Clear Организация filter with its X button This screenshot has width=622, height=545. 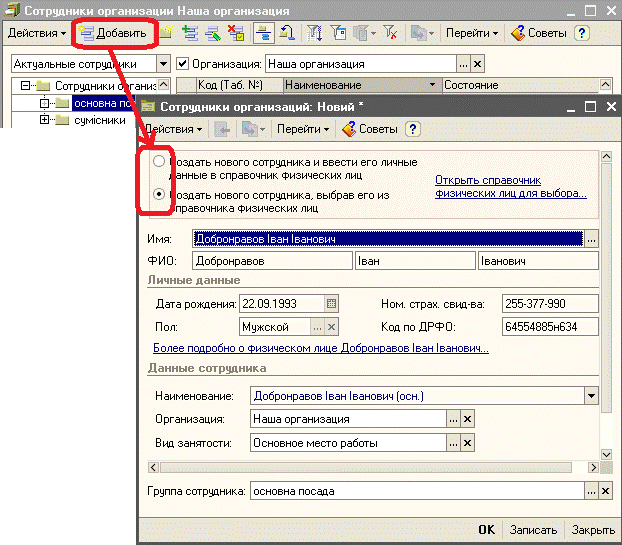(x=478, y=64)
